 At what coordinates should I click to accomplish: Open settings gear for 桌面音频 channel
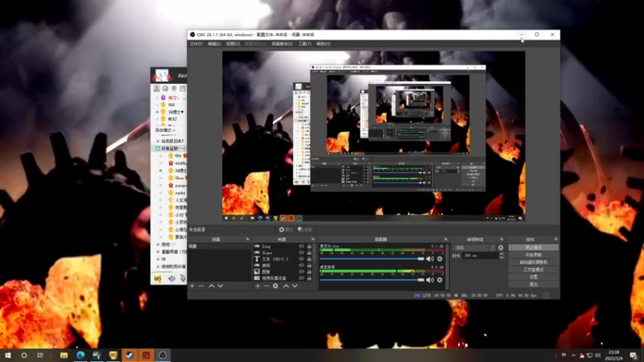tap(440, 280)
